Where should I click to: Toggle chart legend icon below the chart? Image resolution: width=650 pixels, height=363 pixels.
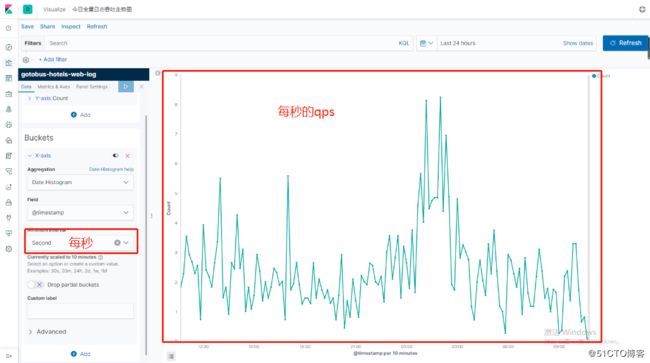171,356
